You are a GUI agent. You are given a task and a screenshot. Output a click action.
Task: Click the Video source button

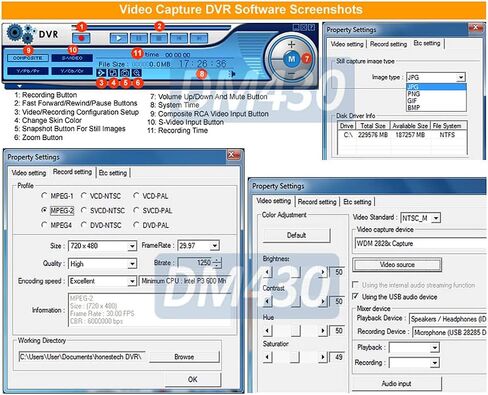coord(397,265)
